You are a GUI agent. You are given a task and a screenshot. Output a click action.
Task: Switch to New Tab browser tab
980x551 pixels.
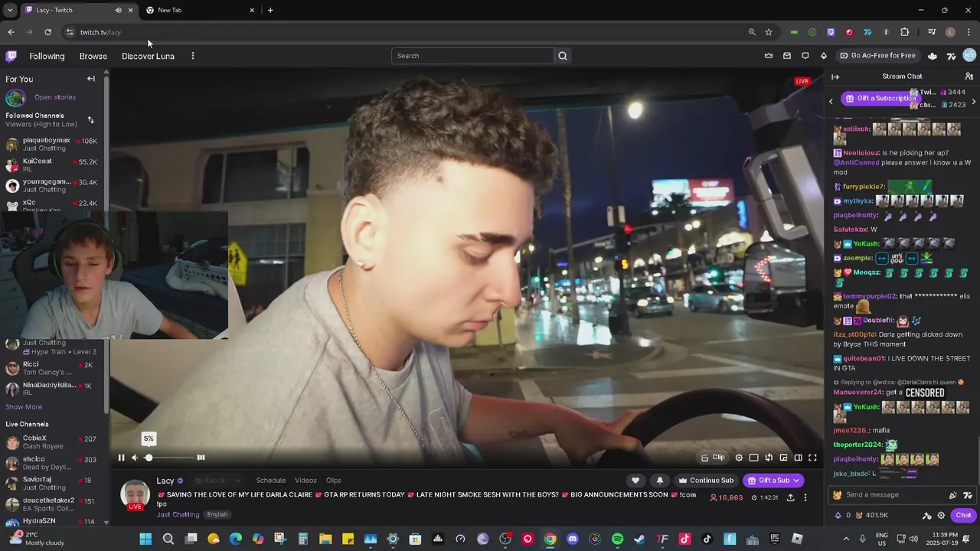[x=201, y=10]
